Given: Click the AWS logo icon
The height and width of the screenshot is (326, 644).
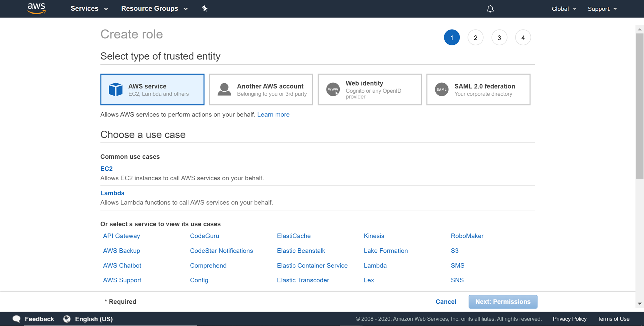Looking at the screenshot, I should tap(36, 9).
